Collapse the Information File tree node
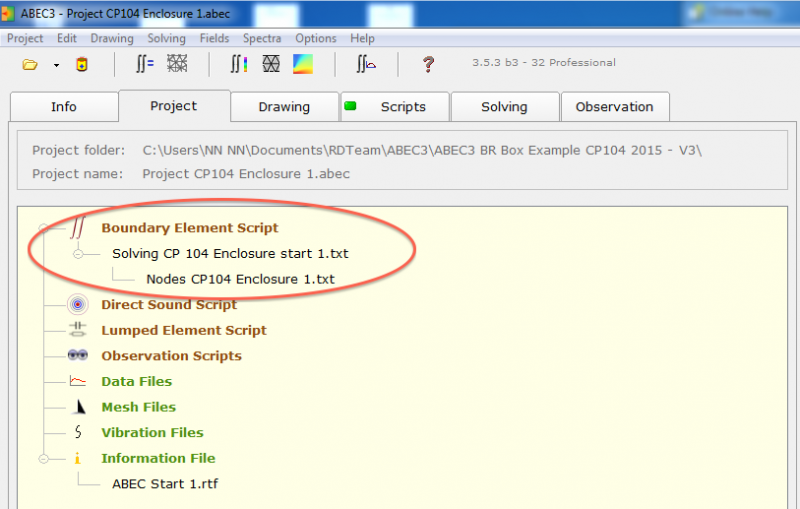Screen dimensions: 800x509 (x=43, y=459)
